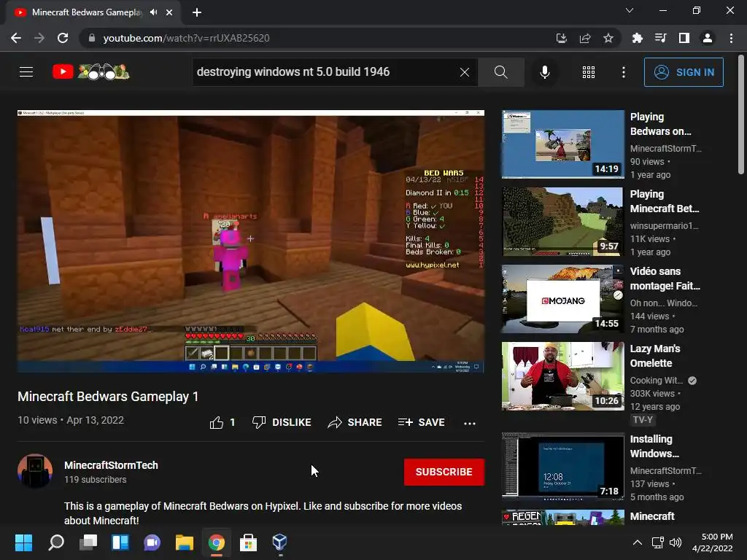Open Task View on taskbar
The width and height of the screenshot is (747, 560).
(88, 542)
